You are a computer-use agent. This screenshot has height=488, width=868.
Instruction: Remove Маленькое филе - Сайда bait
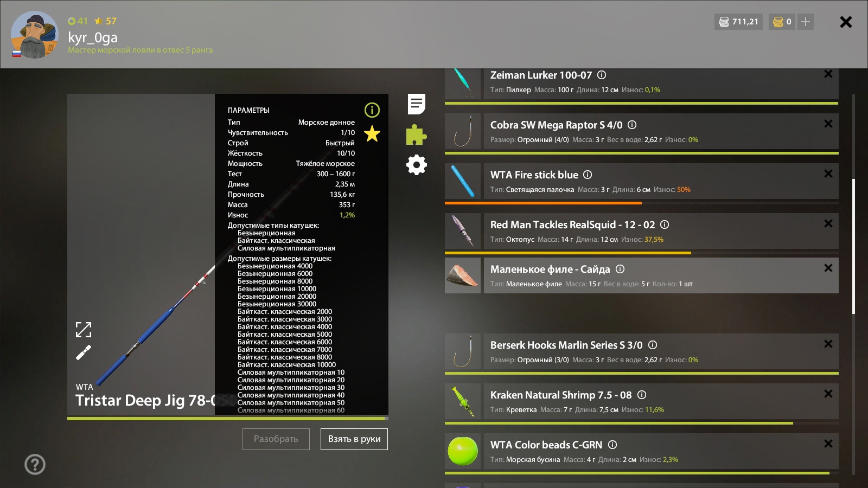(x=828, y=268)
